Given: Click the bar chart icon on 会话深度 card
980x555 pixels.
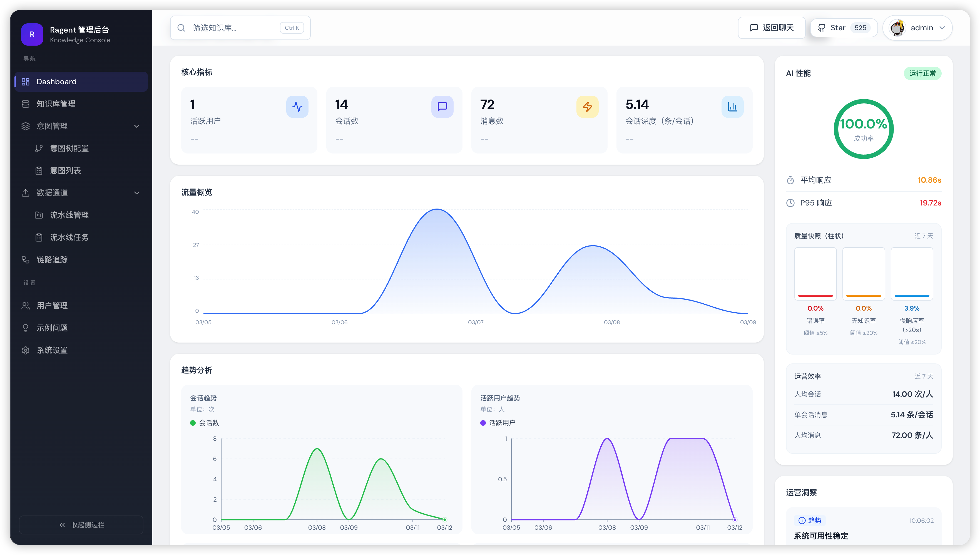Looking at the screenshot, I should click(732, 107).
